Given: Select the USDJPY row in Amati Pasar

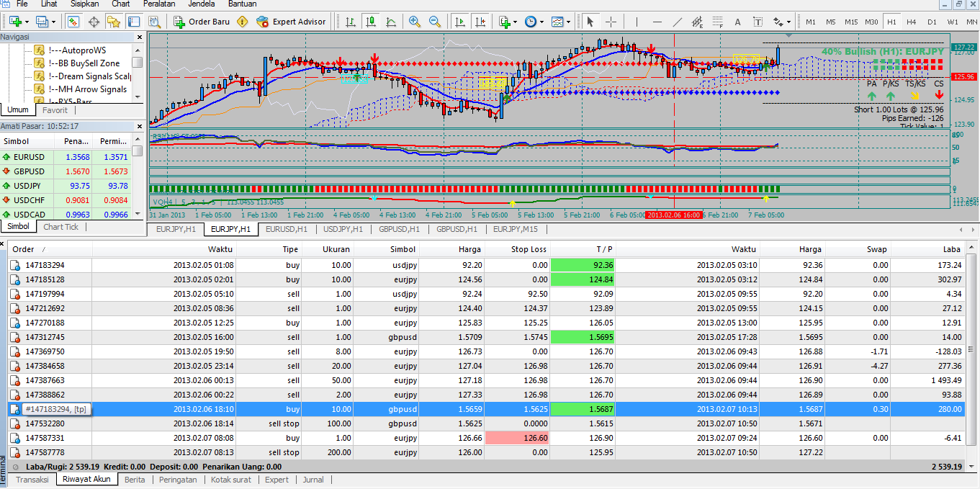Looking at the screenshot, I should [66, 186].
